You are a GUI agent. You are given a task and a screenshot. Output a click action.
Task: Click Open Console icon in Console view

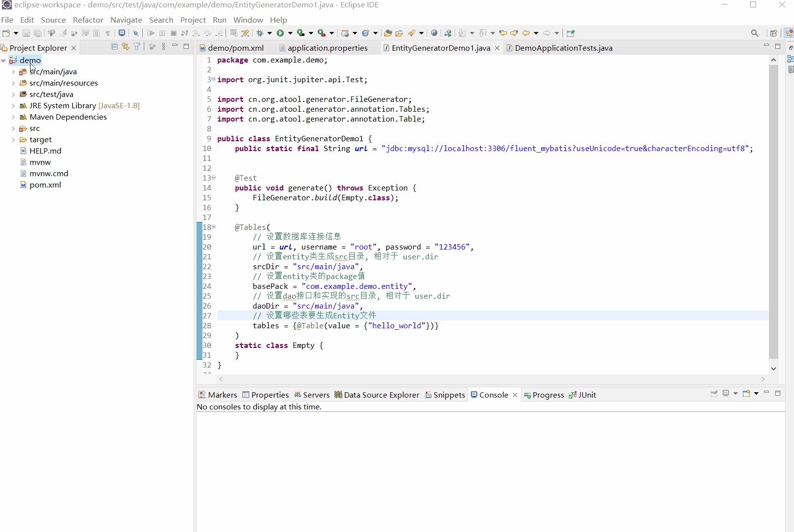point(746,393)
